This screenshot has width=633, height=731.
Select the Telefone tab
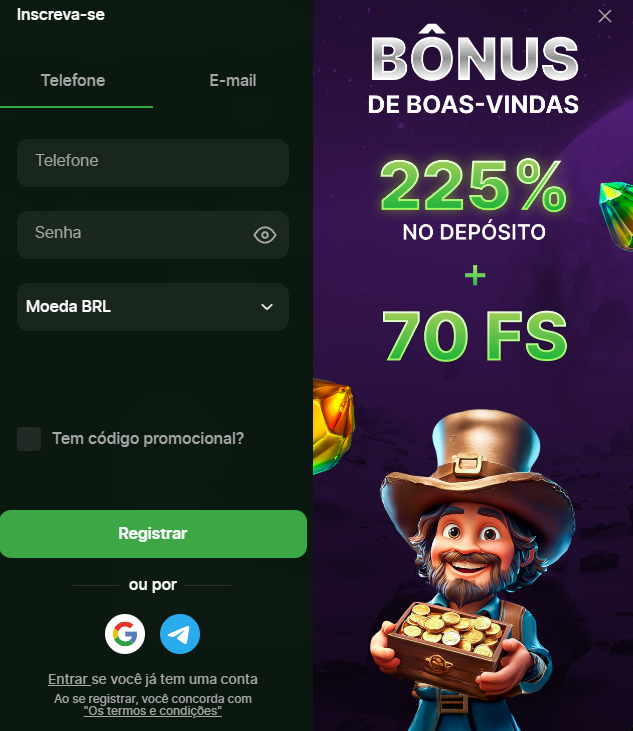(73, 81)
